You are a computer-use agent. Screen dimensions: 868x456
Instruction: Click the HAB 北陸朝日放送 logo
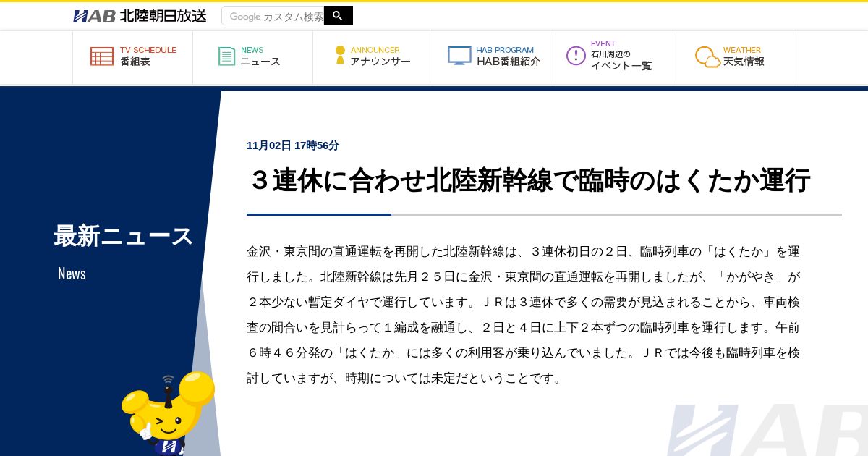click(140, 16)
